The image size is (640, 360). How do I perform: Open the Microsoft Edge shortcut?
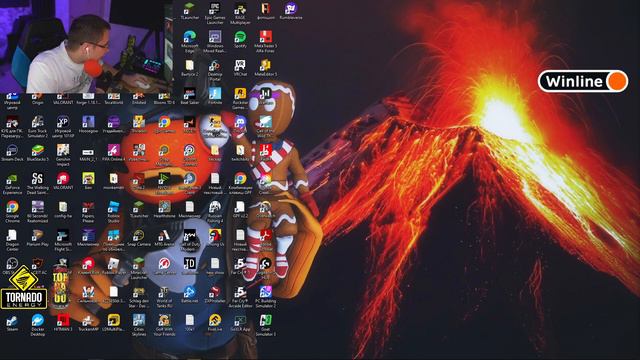(189, 41)
